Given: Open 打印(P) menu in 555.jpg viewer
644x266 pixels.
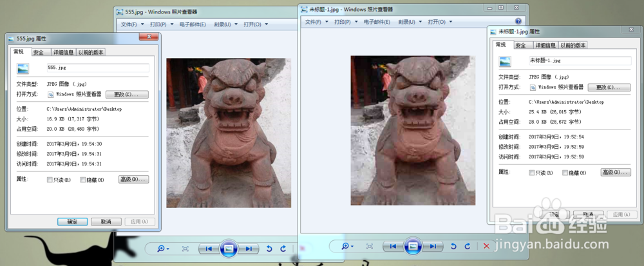Looking at the screenshot, I should coord(162,24).
